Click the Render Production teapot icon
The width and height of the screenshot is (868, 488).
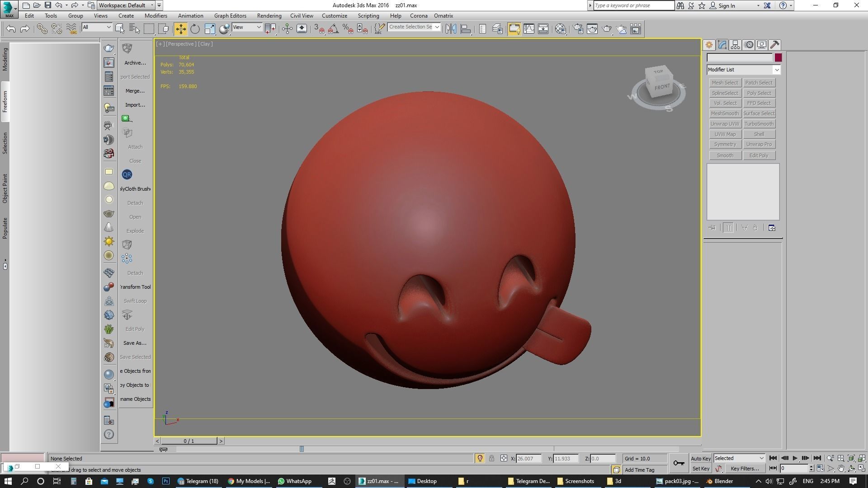click(607, 29)
